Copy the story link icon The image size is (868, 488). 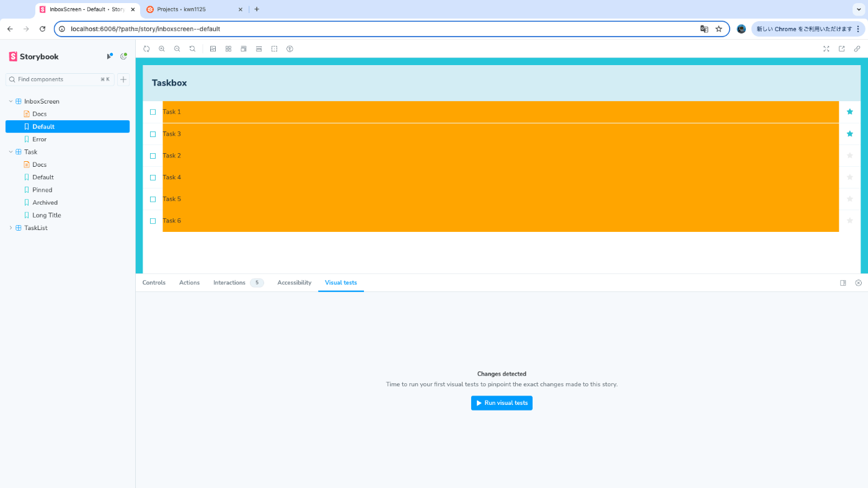(x=857, y=48)
